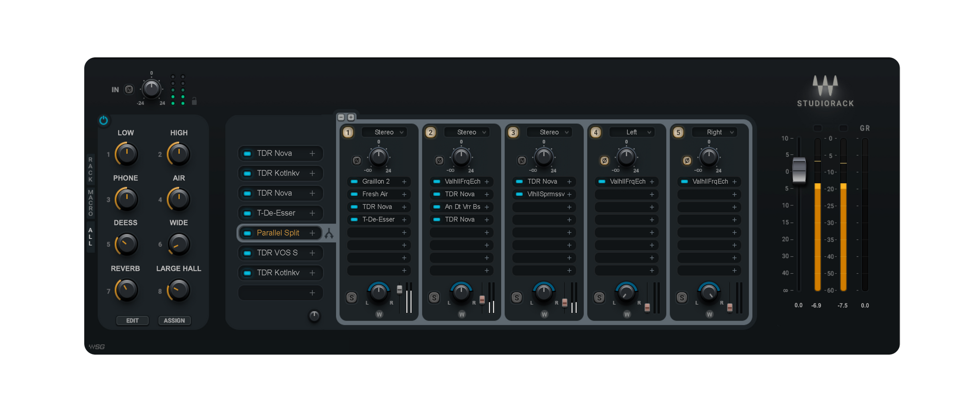The height and width of the screenshot is (412, 980).
Task: Click the input lock icon
Action: (194, 101)
